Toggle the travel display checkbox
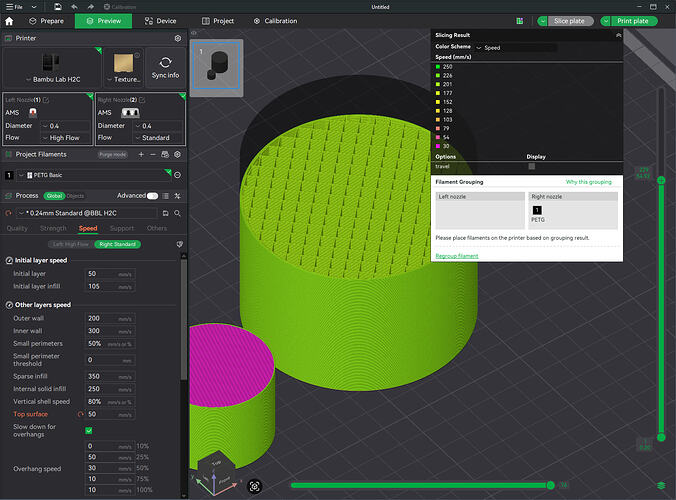 [x=532, y=166]
